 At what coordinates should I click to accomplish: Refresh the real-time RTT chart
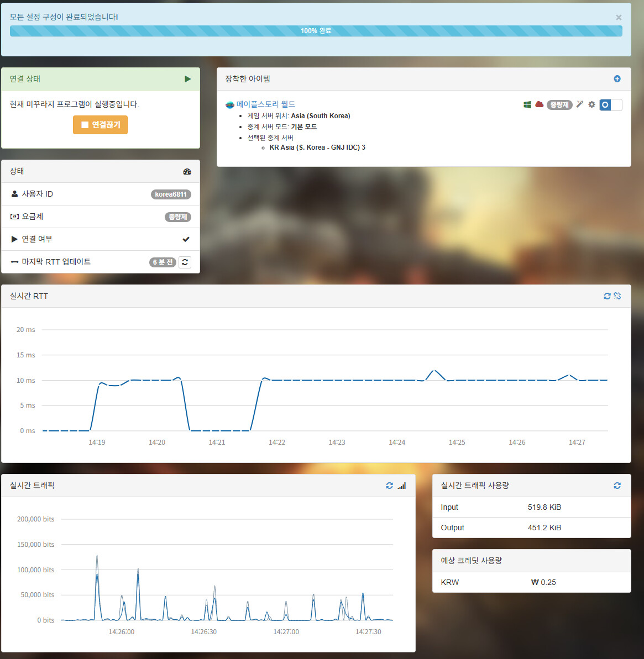[607, 296]
